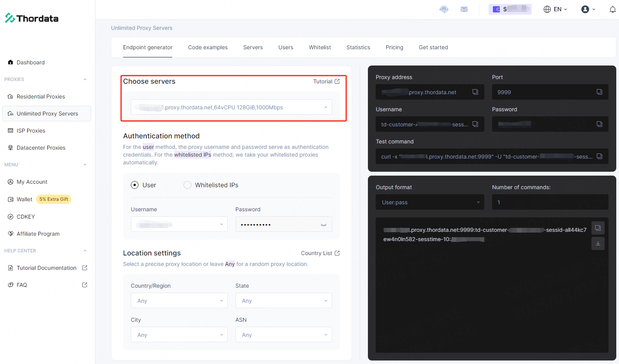Copy the generated output list
Image resolution: width=619 pixels, height=364 pixels.
[598, 228]
